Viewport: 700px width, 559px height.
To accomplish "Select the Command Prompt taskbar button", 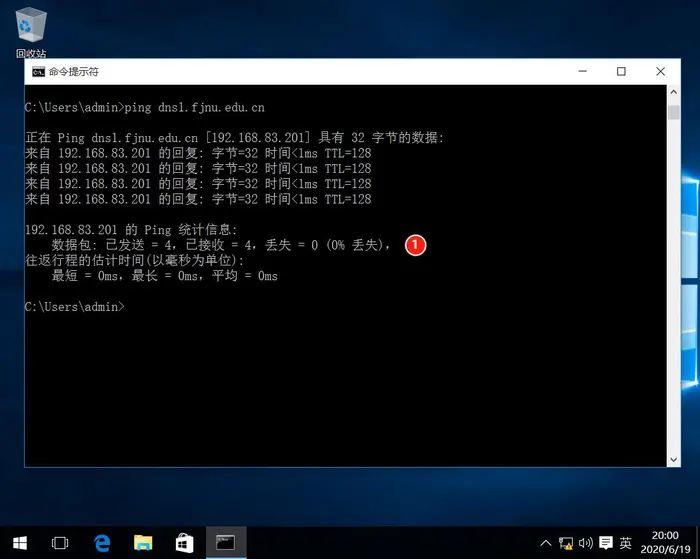I will (226, 543).
